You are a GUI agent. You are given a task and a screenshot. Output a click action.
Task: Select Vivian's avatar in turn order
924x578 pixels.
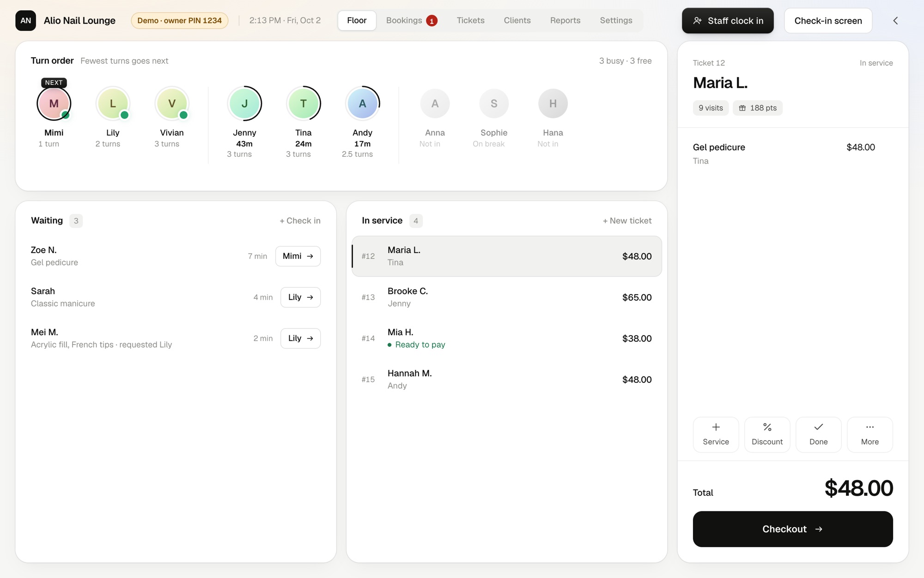pos(172,104)
